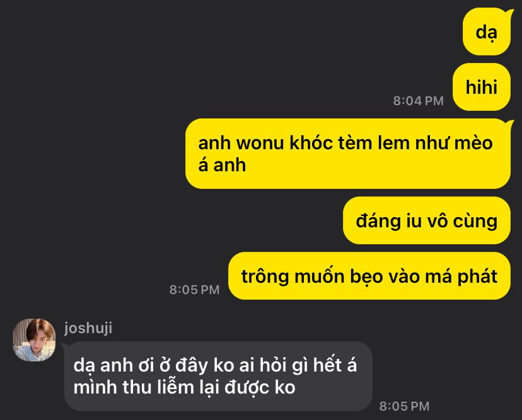This screenshot has width=522, height=420.
Task: Click 'thu liễm' in joshuji's reply
Action: 158,387
